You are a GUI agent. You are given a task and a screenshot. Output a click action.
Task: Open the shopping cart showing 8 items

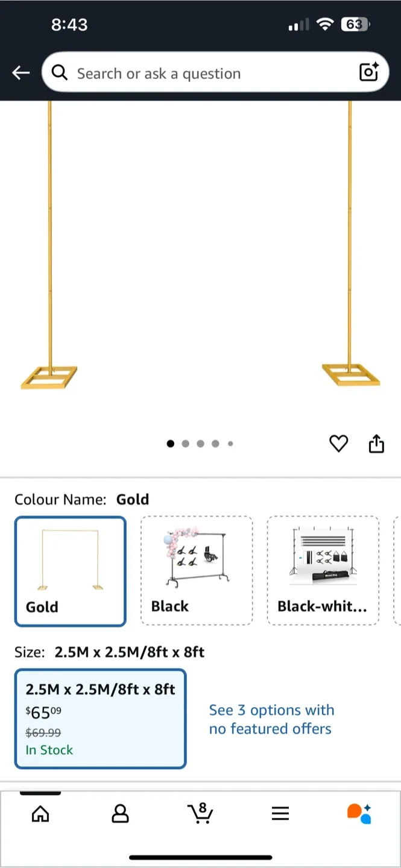point(200,814)
